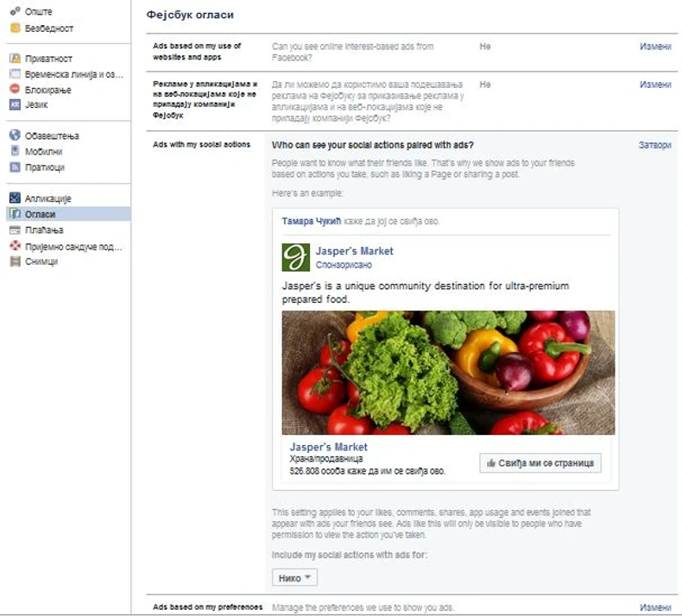Open the Нико audience dropdown
Screen dimensions: 682x616
pos(294,578)
